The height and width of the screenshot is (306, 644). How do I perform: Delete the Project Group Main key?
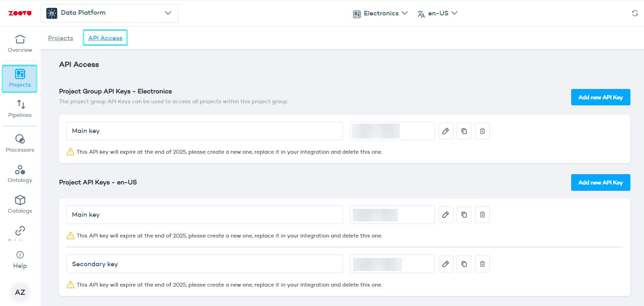tap(482, 131)
